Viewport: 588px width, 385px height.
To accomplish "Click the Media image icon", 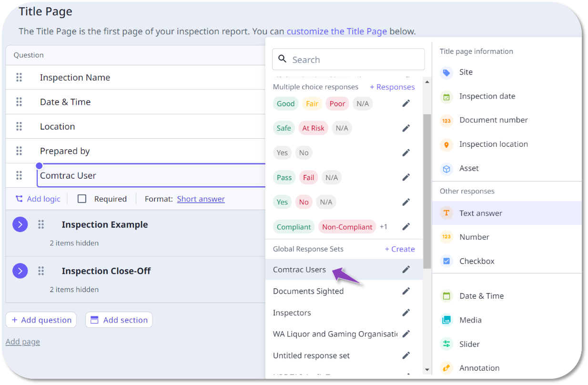I will [446, 320].
